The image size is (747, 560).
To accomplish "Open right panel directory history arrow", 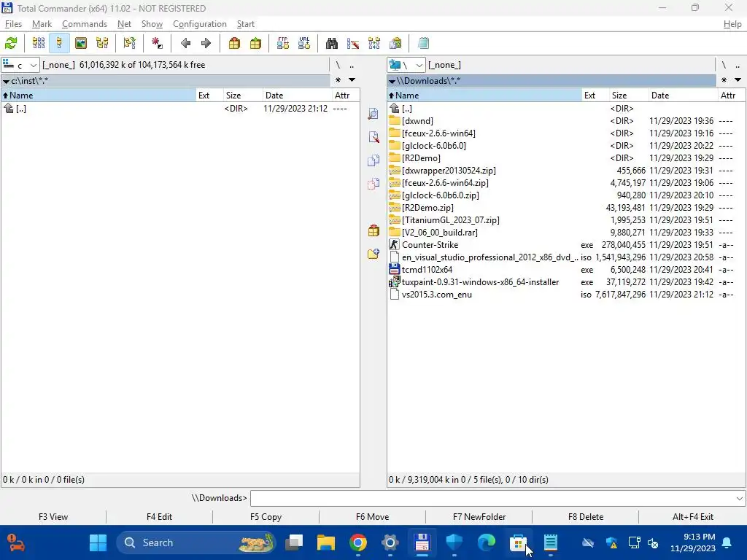I will [738, 80].
